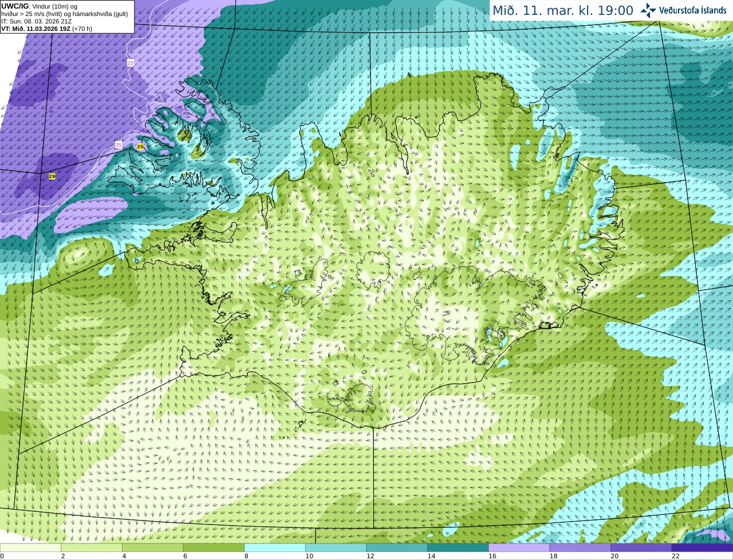
Task: Select the 2–4 m/s light green swatch
Action: point(92,547)
